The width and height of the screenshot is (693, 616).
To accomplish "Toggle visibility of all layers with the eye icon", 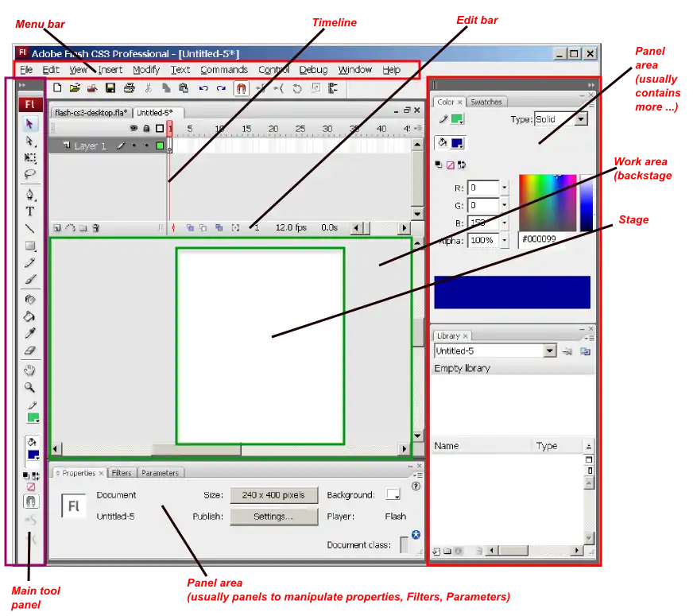I will [134, 129].
